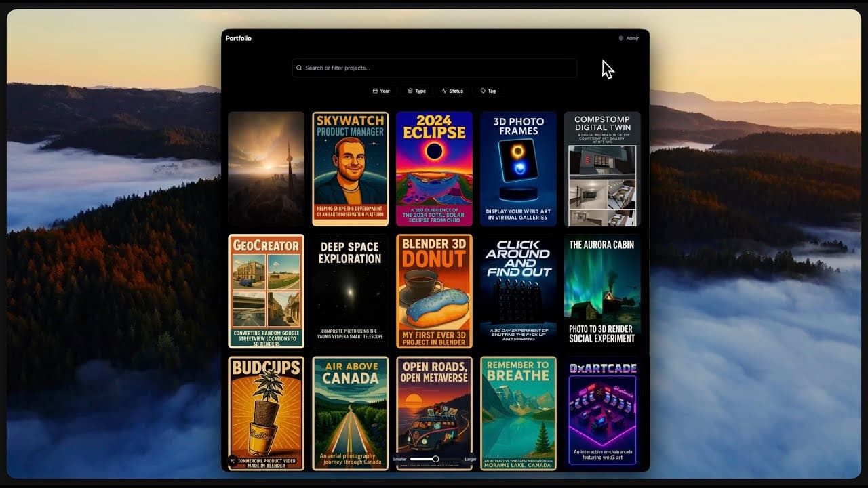Viewport: 868px width, 488px height.
Task: Open the Blender 3D Donut poster
Action: [434, 291]
